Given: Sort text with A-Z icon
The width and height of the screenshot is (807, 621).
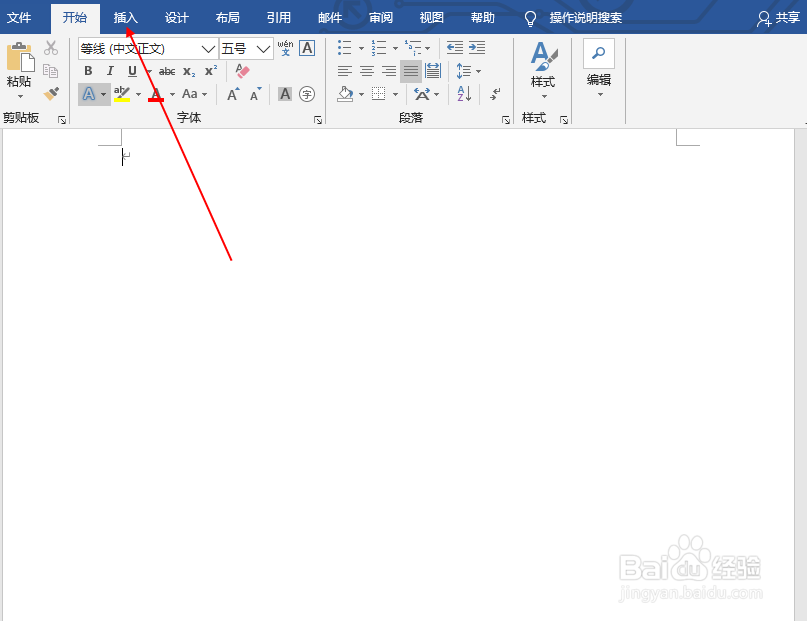Looking at the screenshot, I should coord(464,94).
